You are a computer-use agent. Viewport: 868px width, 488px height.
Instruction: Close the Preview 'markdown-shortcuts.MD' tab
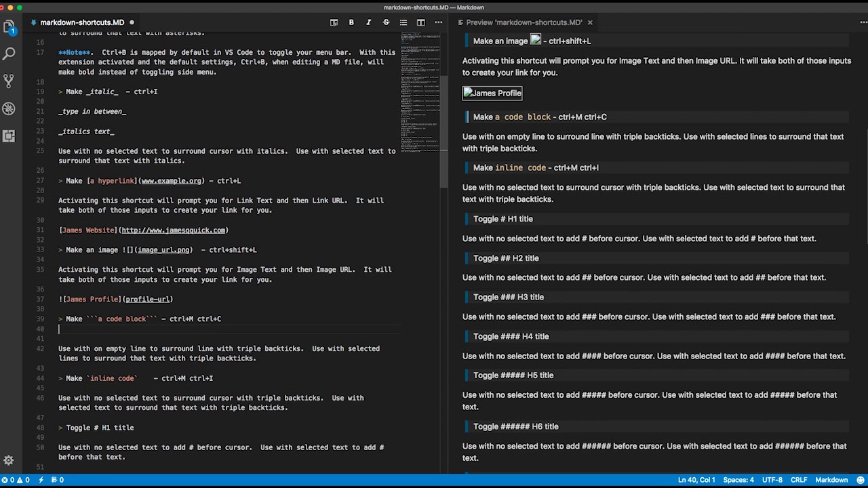[x=590, y=22]
